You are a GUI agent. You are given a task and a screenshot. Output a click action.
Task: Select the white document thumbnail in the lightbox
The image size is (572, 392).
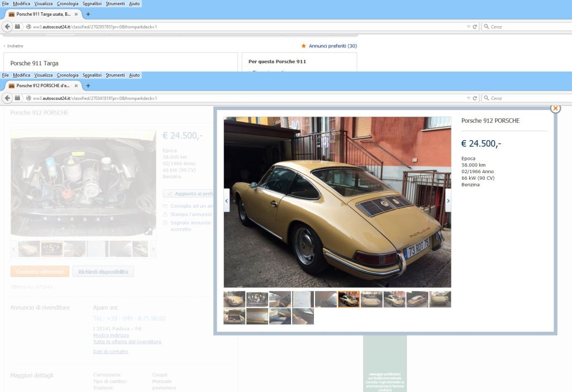click(303, 299)
